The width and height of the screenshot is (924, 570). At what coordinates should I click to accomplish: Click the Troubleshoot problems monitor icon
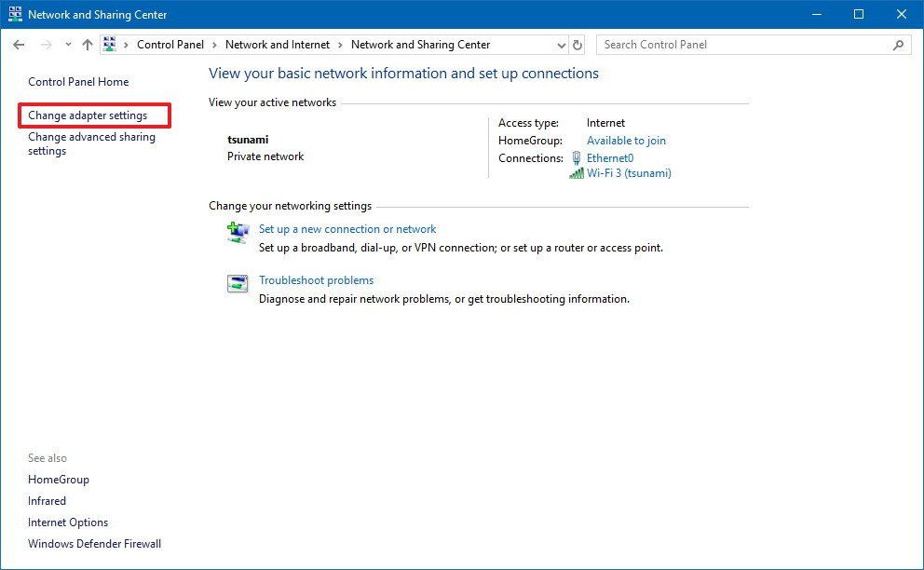(x=237, y=283)
